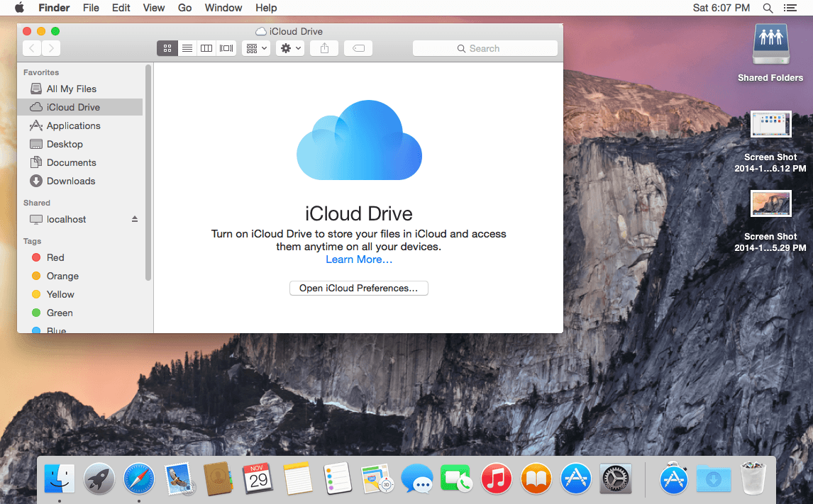
Task: Open the Help menu
Action: 266,8
